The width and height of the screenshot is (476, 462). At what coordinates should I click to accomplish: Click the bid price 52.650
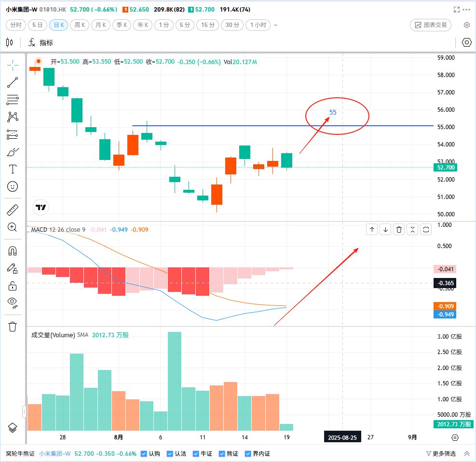pyautogui.click(x=139, y=10)
